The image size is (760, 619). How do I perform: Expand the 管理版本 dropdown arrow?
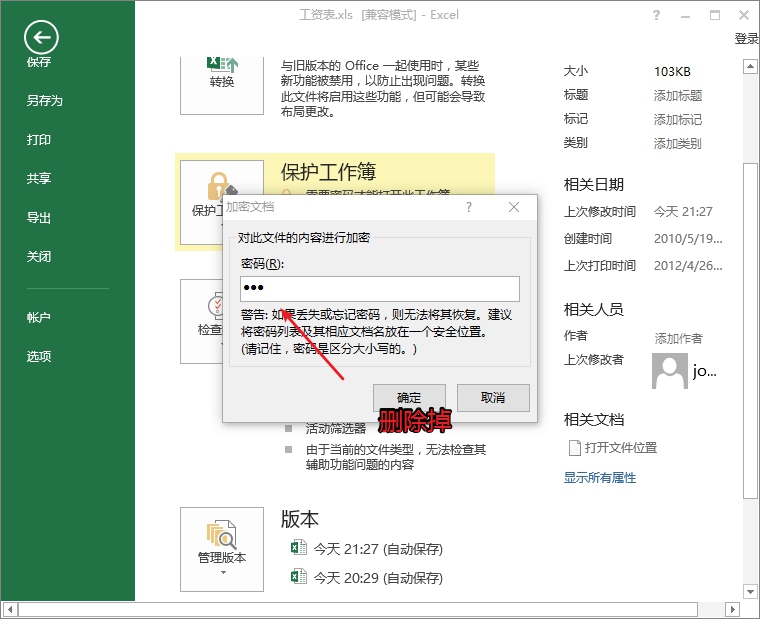[x=223, y=573]
